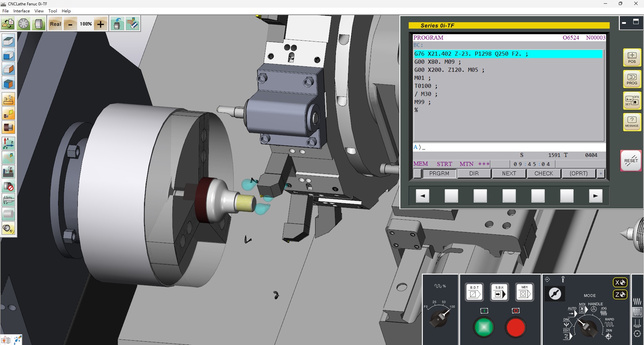Select the workpiece only view icon
Image resolution: width=644 pixels, height=345 pixels.
8,127
